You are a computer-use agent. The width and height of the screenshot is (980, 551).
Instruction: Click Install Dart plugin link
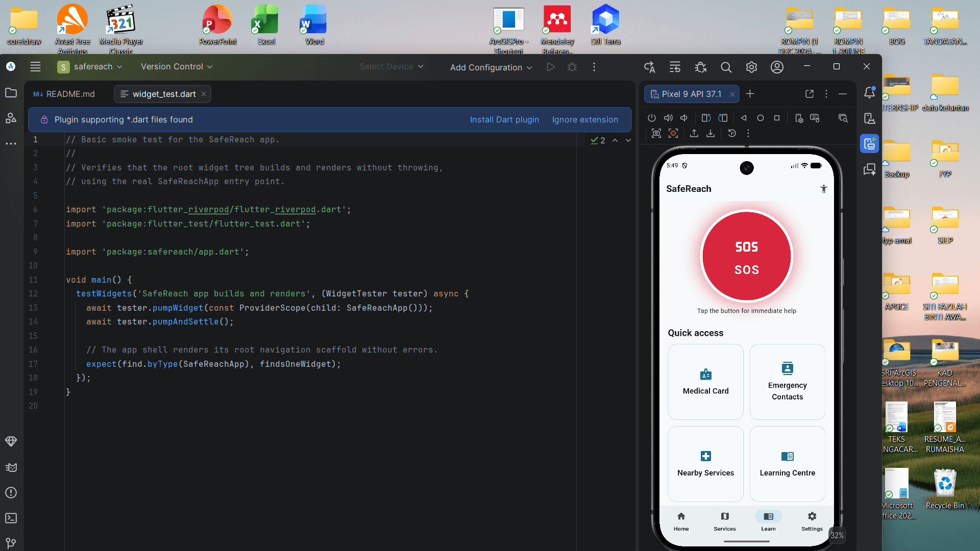[504, 119]
